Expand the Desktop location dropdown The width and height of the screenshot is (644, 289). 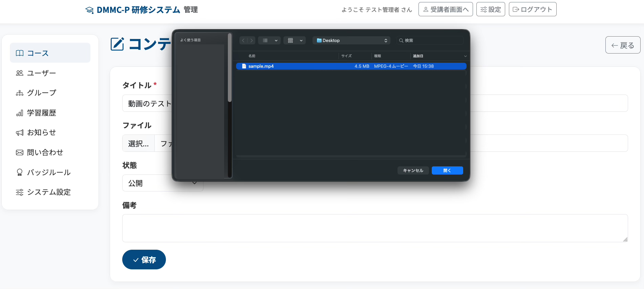pyautogui.click(x=351, y=40)
